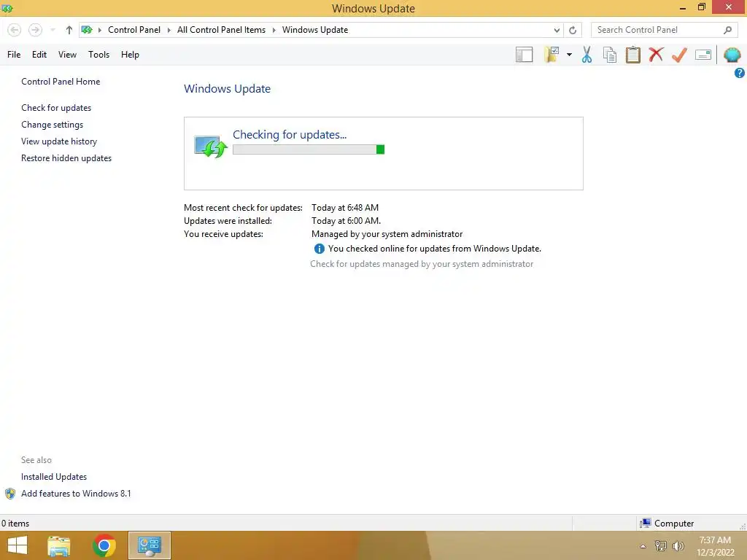
Task: Expand arrow after Control Panel breadcrumb
Action: 169,30
